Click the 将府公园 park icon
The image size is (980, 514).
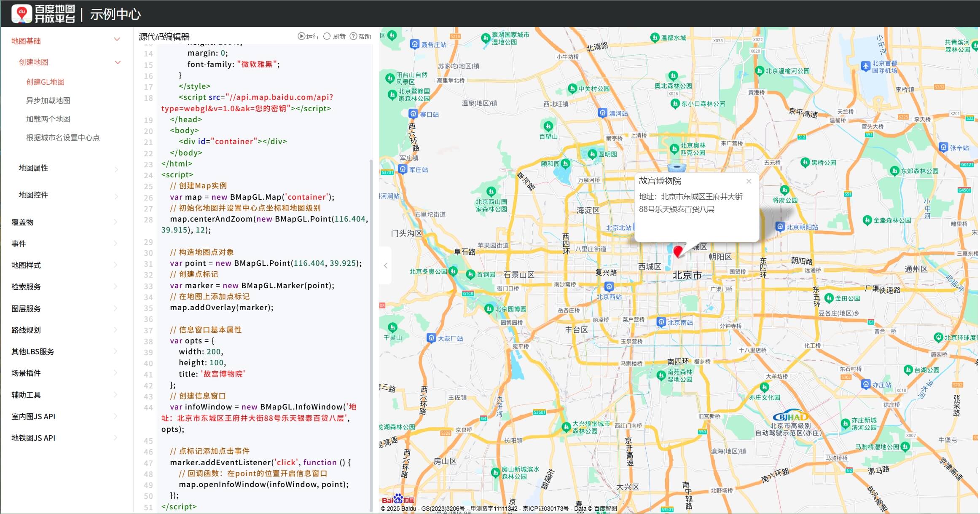pyautogui.click(x=784, y=190)
